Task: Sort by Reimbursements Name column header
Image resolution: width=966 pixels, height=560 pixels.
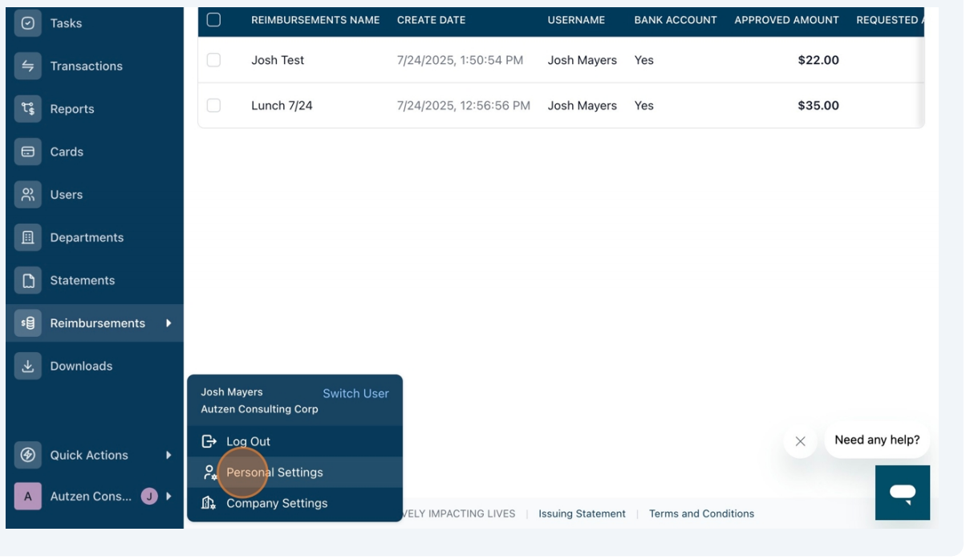Action: 315,20
